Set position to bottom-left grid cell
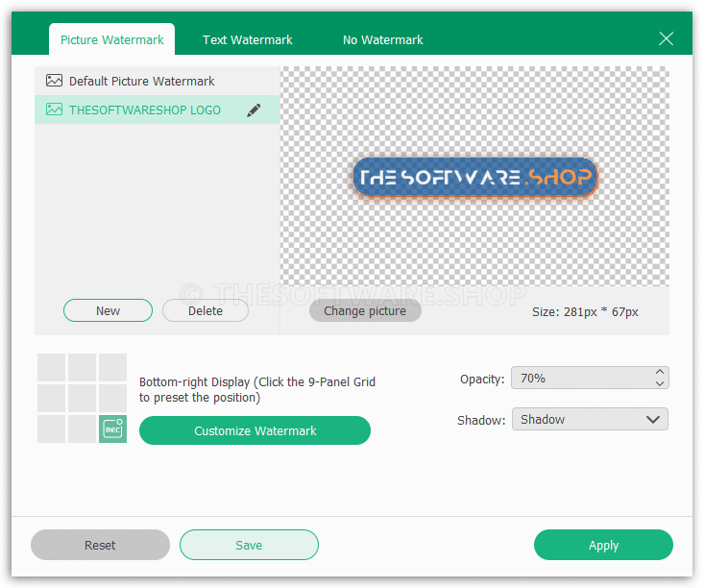 pyautogui.click(x=51, y=429)
